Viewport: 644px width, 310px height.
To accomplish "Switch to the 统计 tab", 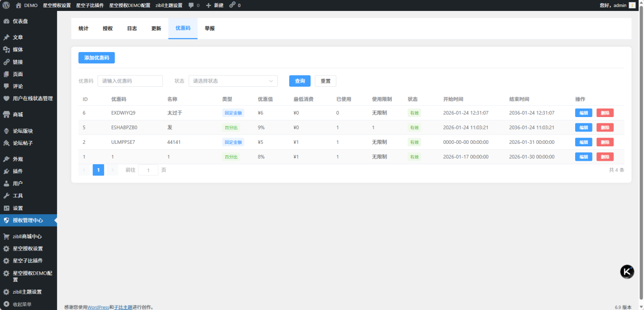I will pyautogui.click(x=83, y=29).
